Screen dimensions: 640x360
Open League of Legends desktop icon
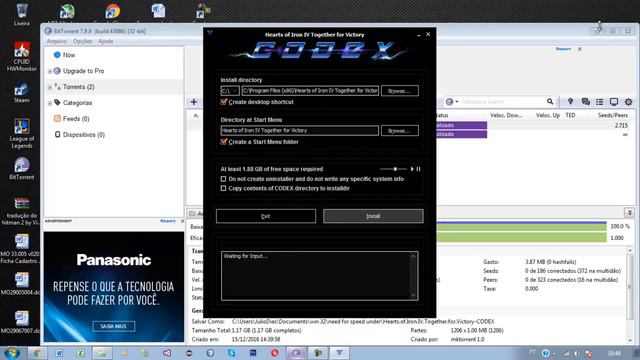pyautogui.click(x=22, y=133)
